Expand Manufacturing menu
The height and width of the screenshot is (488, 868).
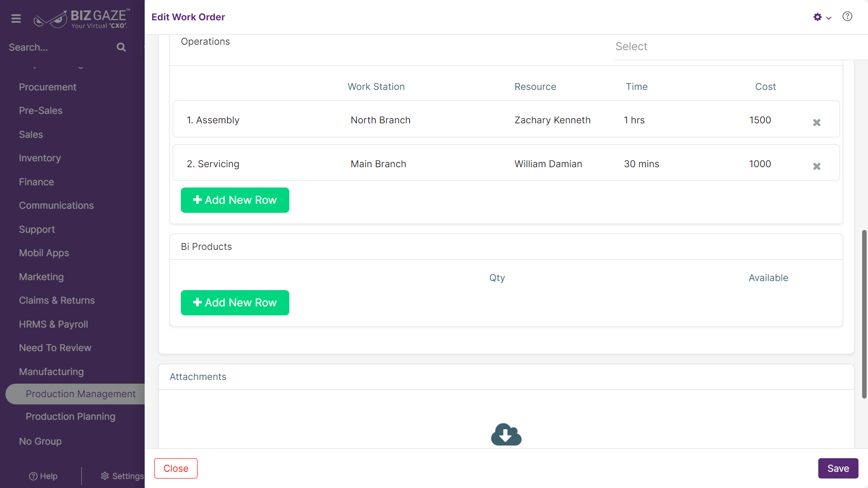click(51, 372)
